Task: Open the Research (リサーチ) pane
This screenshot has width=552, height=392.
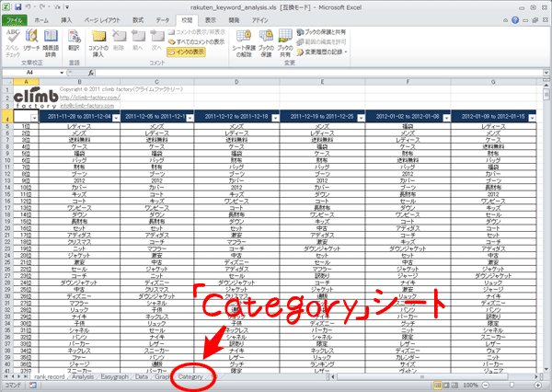Action: point(31,40)
